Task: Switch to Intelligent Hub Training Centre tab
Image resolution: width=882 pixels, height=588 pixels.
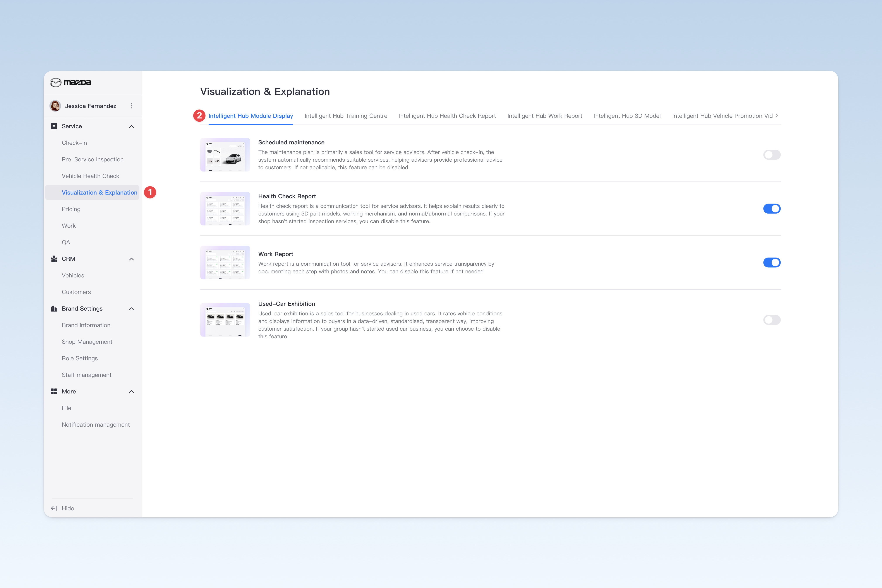Action: click(346, 116)
